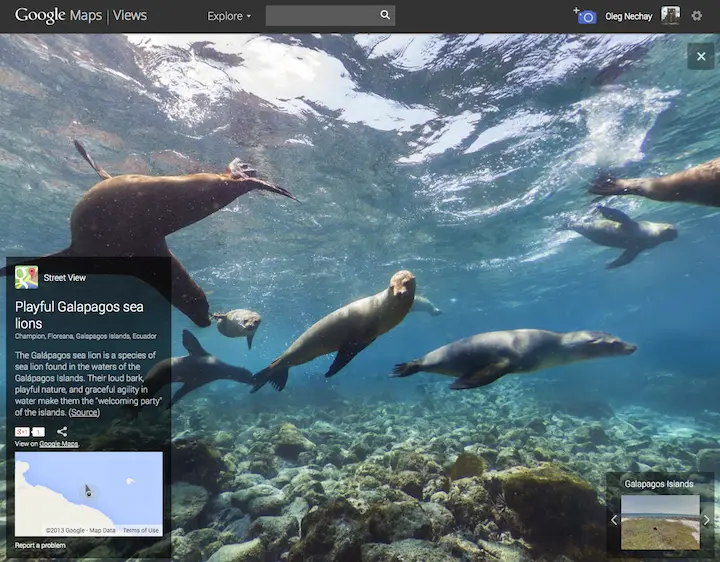This screenshot has height=562, width=720.
Task: Click Report a problem link
Action: pos(40,545)
